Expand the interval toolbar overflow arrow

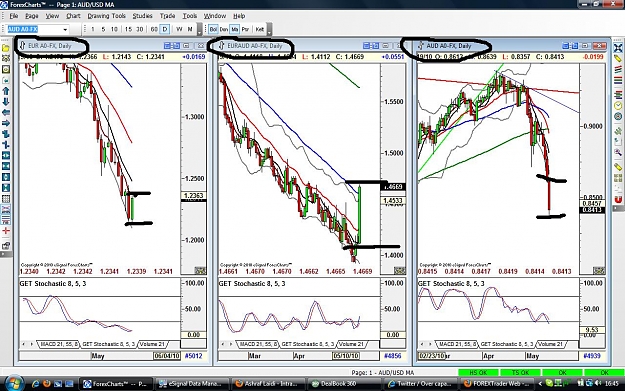click(x=200, y=29)
